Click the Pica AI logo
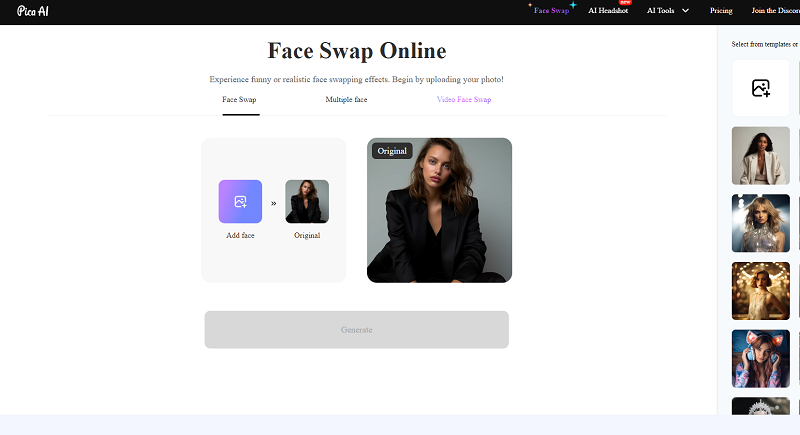Viewport: 800px width, 435px height. click(33, 11)
